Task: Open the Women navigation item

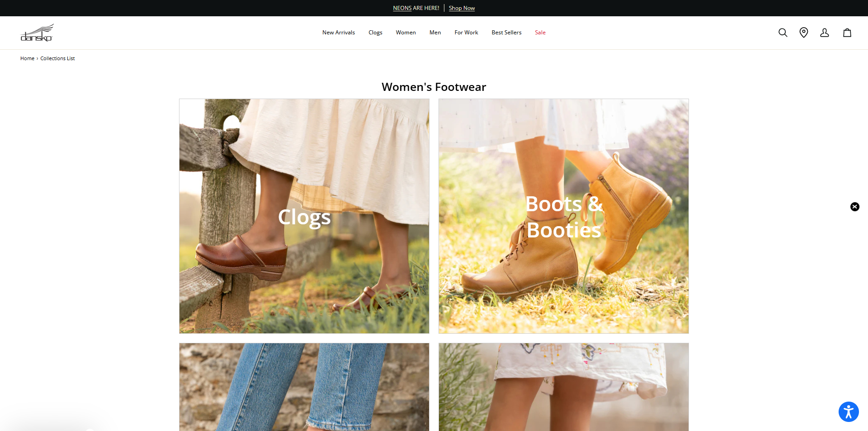Action: tap(406, 32)
